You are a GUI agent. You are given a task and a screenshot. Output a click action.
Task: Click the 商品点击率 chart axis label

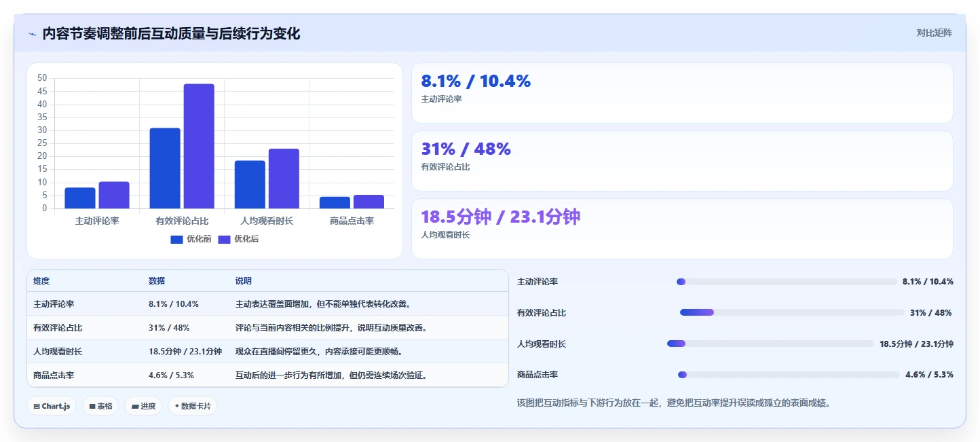pyautogui.click(x=352, y=221)
